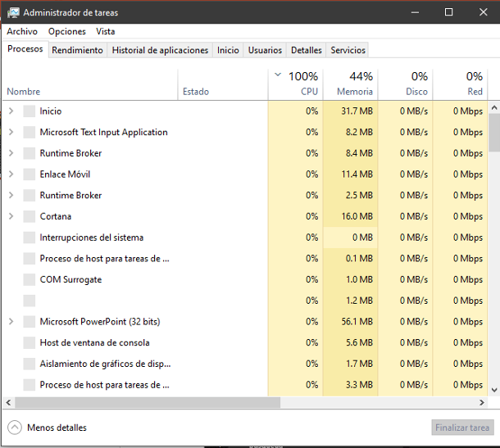Click the vertical scrollbar thumb
Screen dimensions: 500x448
[493, 133]
